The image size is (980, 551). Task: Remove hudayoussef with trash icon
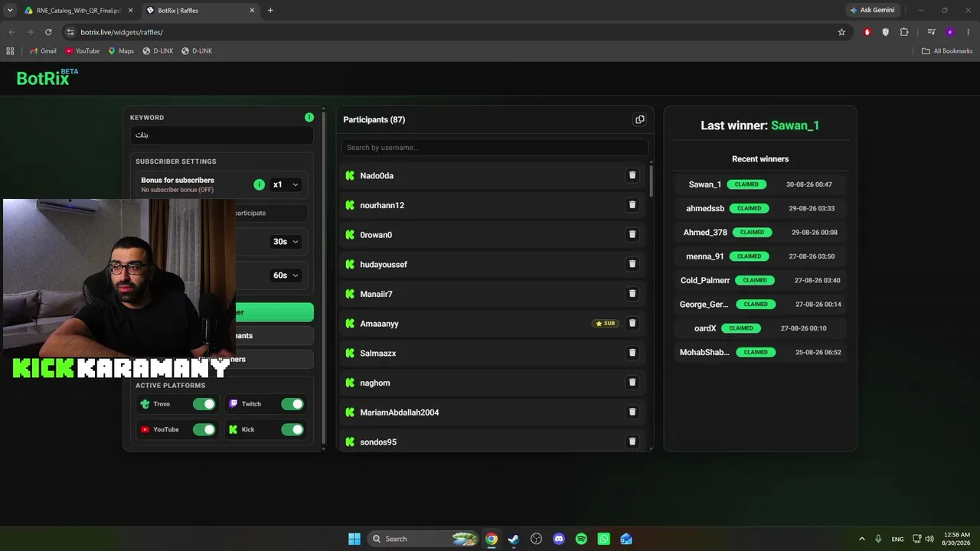632,264
